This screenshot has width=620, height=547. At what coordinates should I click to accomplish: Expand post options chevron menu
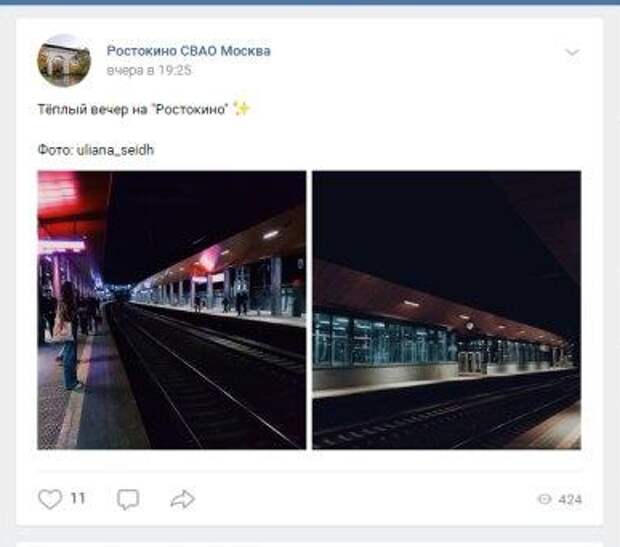(x=572, y=52)
